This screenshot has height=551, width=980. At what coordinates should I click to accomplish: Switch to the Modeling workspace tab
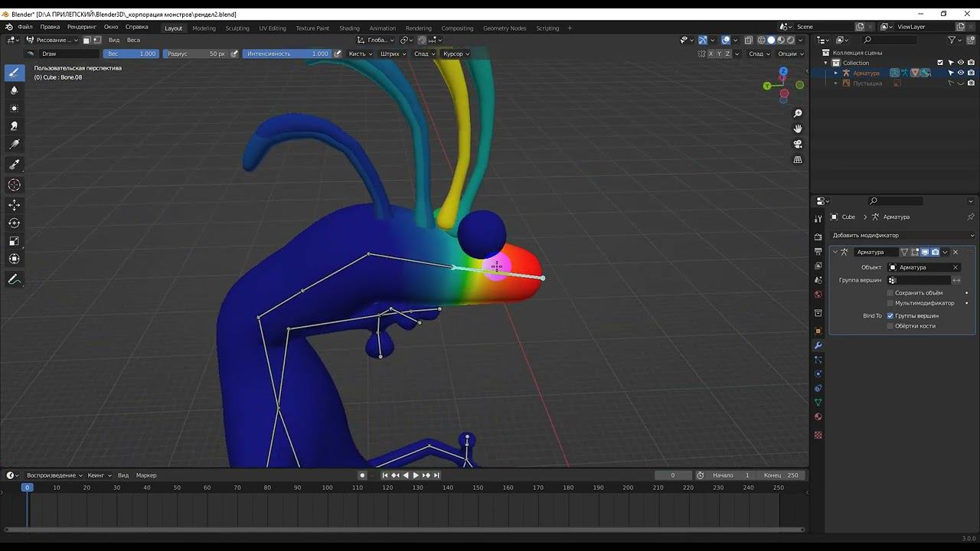[x=204, y=28]
